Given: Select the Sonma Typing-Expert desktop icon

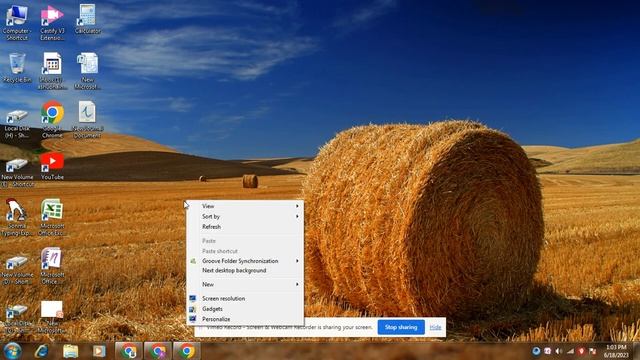Looking at the screenshot, I should (17, 218).
